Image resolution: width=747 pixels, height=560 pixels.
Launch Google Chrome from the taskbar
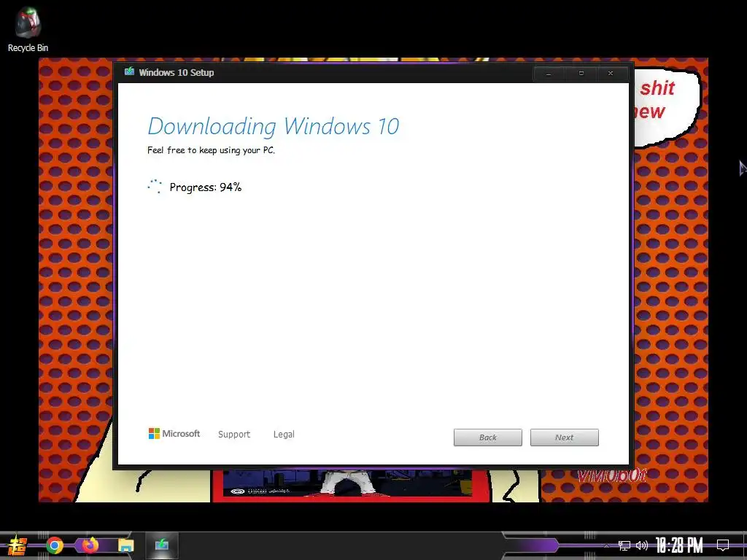tap(54, 545)
